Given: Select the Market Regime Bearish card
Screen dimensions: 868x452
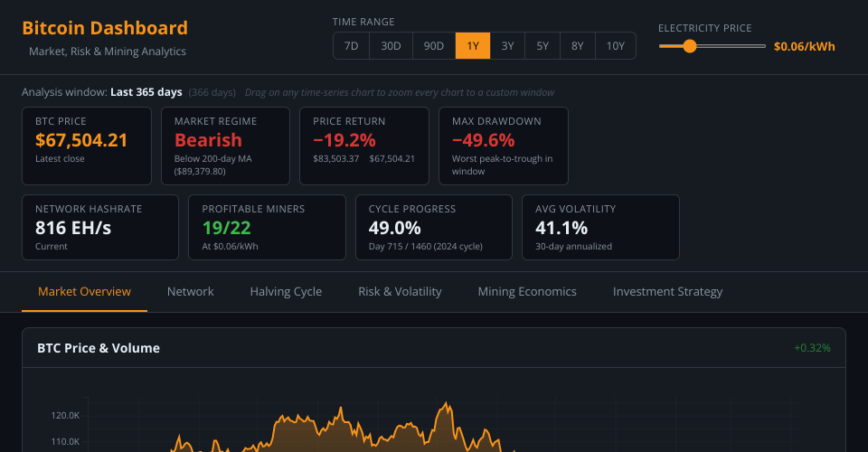Looking at the screenshot, I should point(225,146).
